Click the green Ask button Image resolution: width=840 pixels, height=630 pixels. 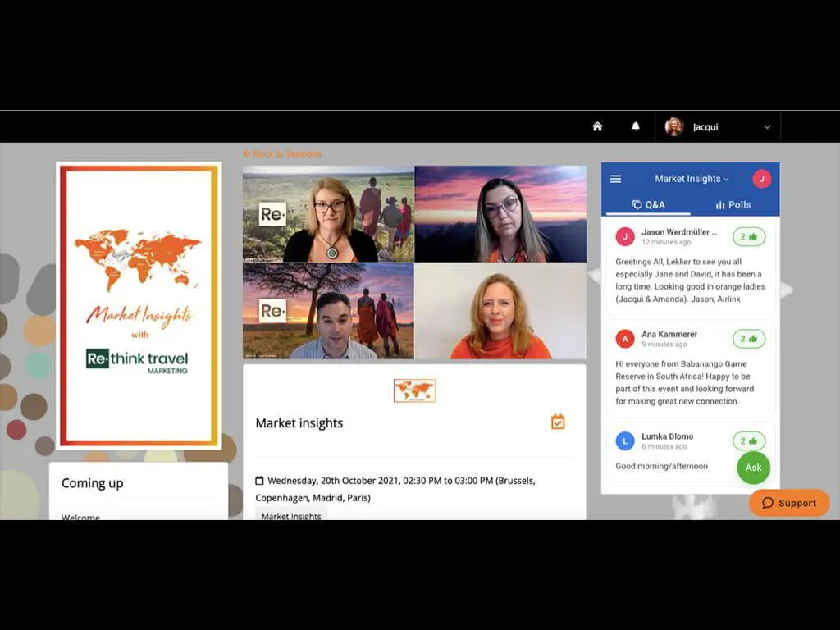[753, 468]
